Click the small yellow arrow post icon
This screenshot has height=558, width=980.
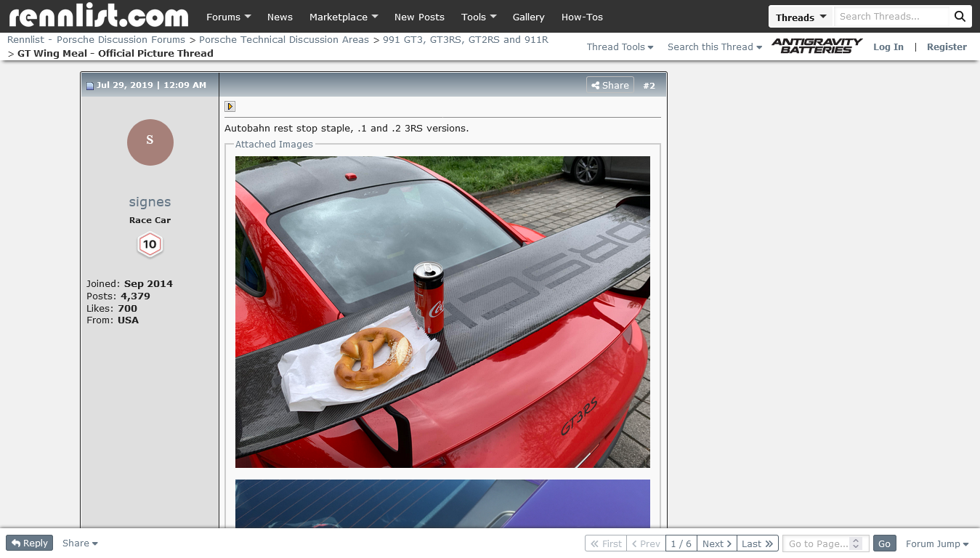(x=230, y=106)
